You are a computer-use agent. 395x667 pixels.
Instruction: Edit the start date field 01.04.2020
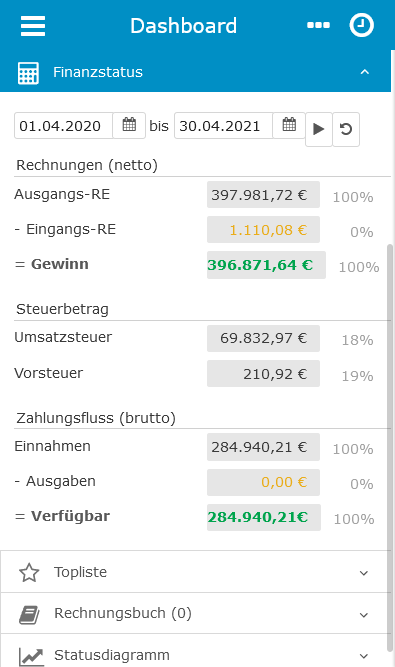[63, 125]
